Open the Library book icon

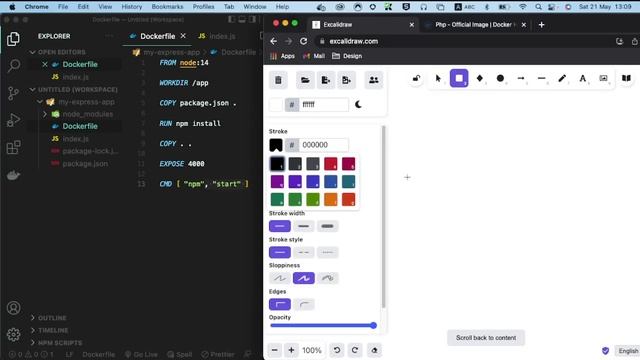tap(626, 78)
